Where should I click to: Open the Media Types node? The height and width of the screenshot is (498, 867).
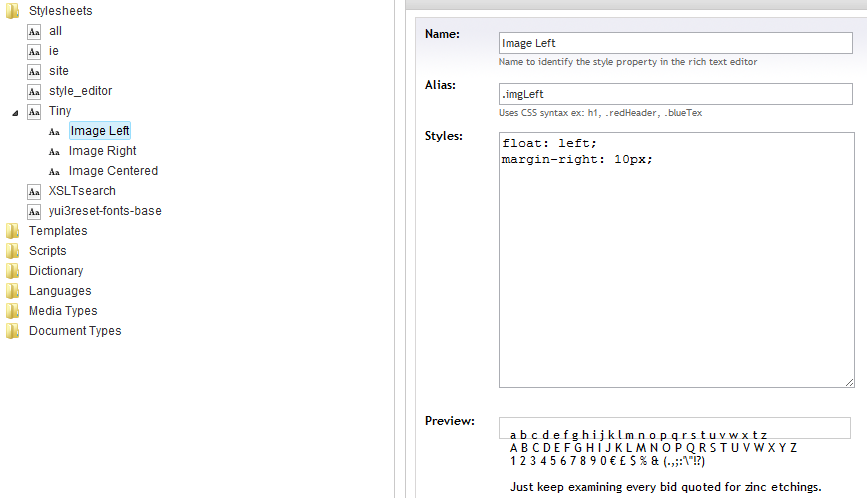coord(63,311)
